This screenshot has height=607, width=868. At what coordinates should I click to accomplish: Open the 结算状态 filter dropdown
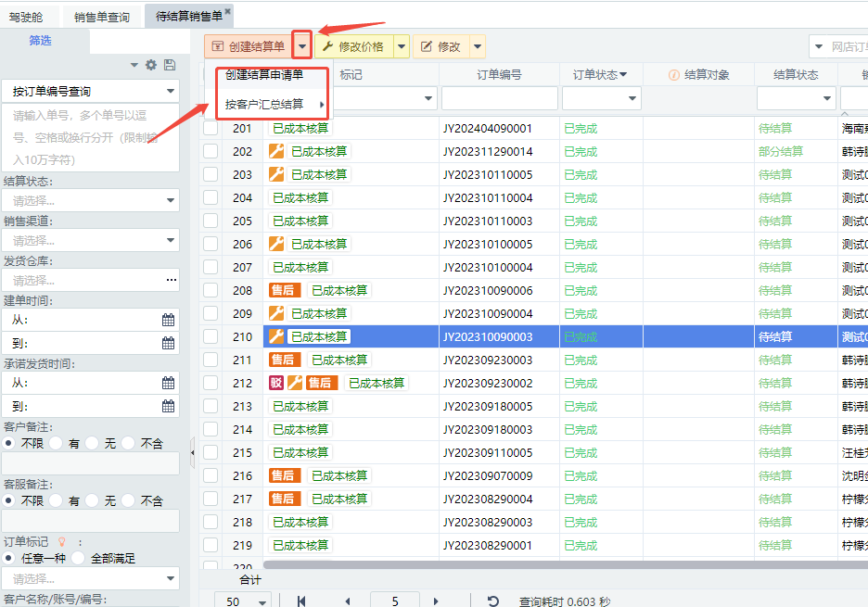tap(91, 200)
